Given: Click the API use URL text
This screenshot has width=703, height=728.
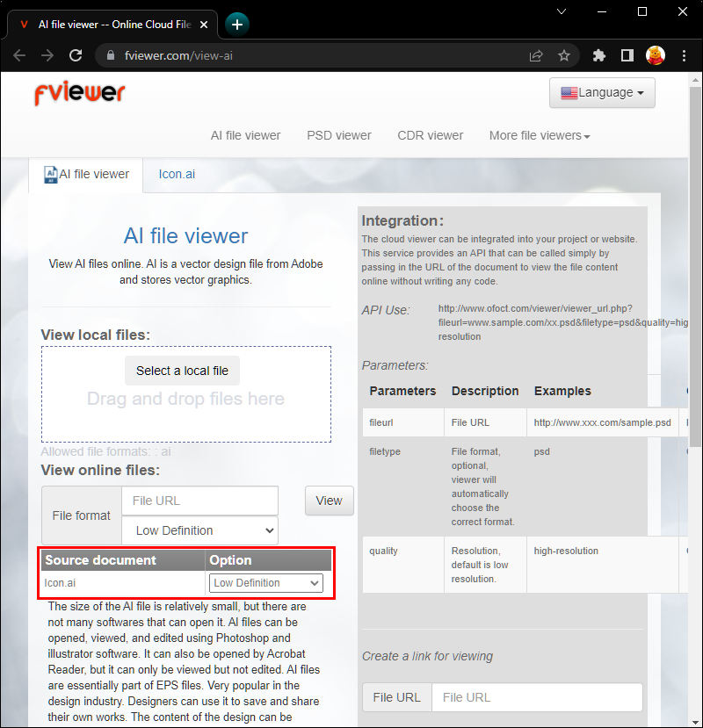Looking at the screenshot, I should point(563,322).
